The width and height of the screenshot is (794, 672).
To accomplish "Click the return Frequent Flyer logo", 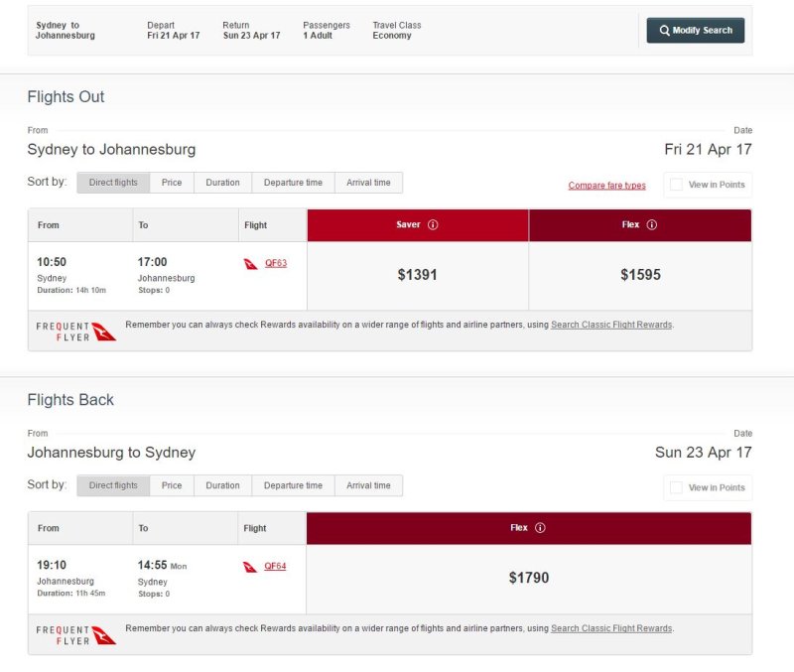I will tap(76, 635).
